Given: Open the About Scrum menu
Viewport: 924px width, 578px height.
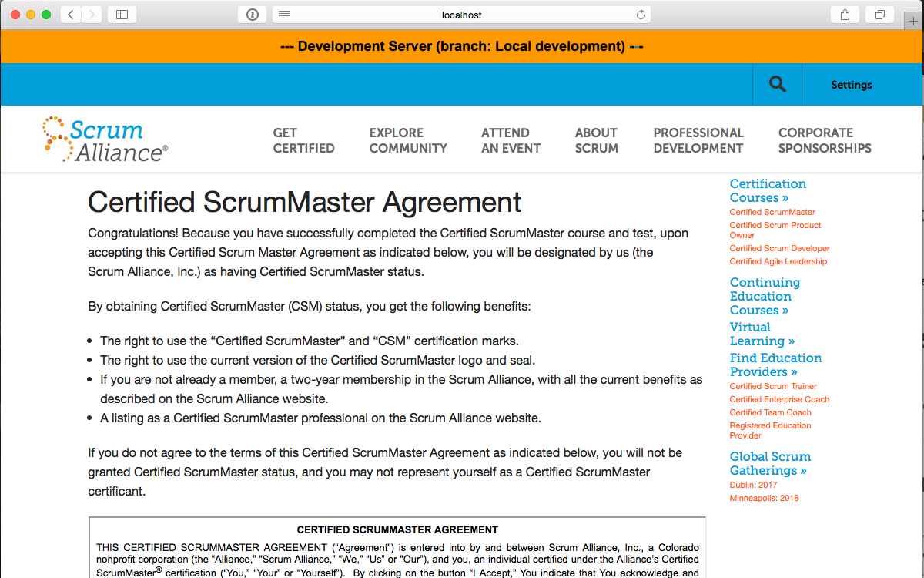Looking at the screenshot, I should 597,140.
